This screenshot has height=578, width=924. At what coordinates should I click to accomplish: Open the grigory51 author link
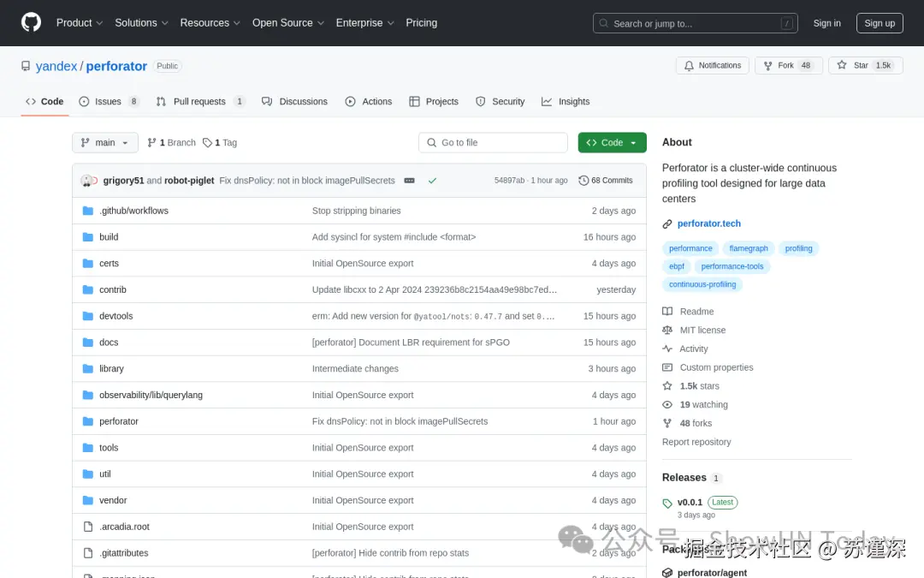[123, 181]
